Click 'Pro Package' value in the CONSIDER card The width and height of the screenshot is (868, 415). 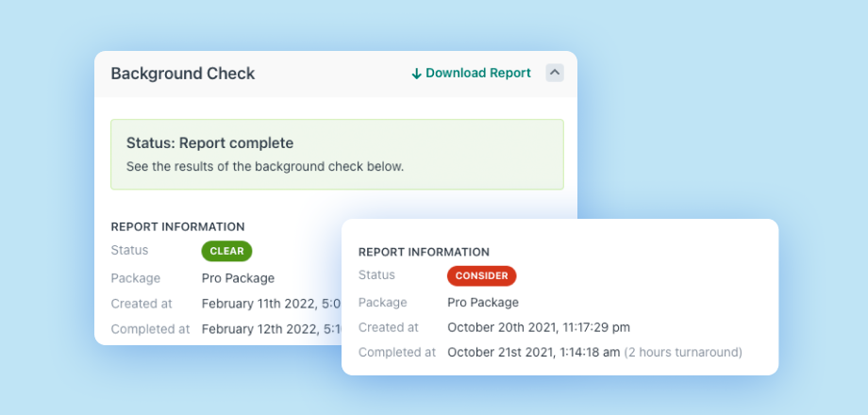pos(483,303)
